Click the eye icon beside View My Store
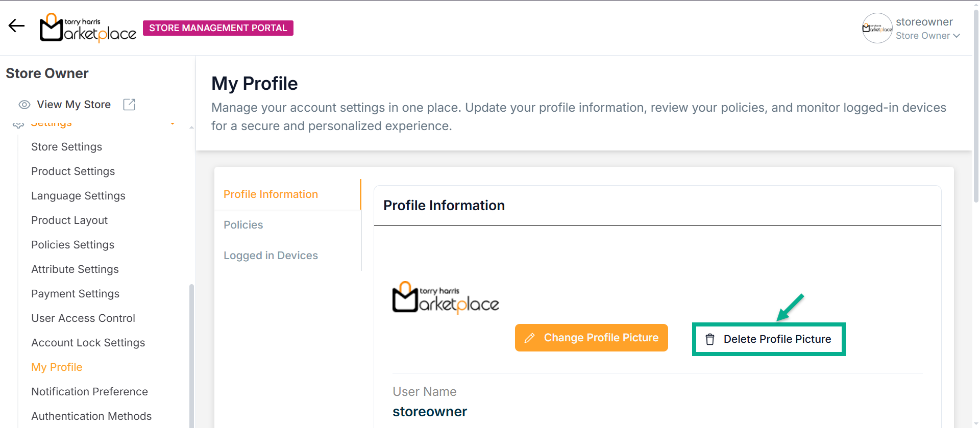The width and height of the screenshot is (980, 428). click(24, 105)
